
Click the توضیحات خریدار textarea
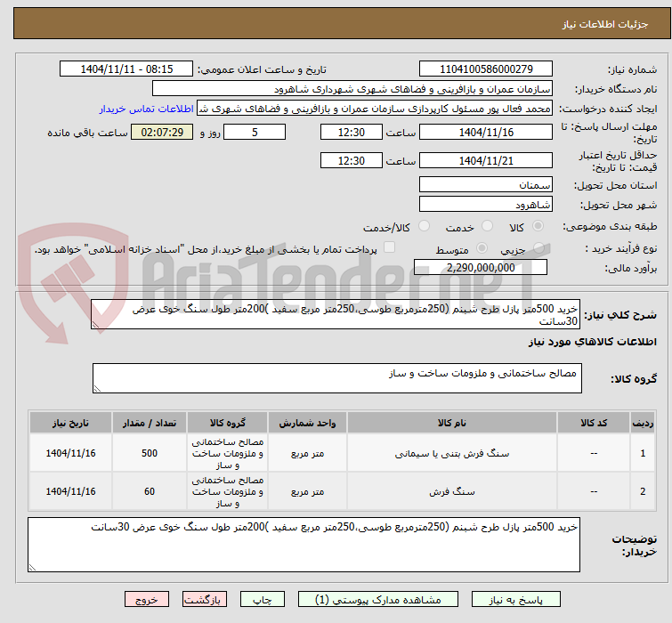click(304, 545)
